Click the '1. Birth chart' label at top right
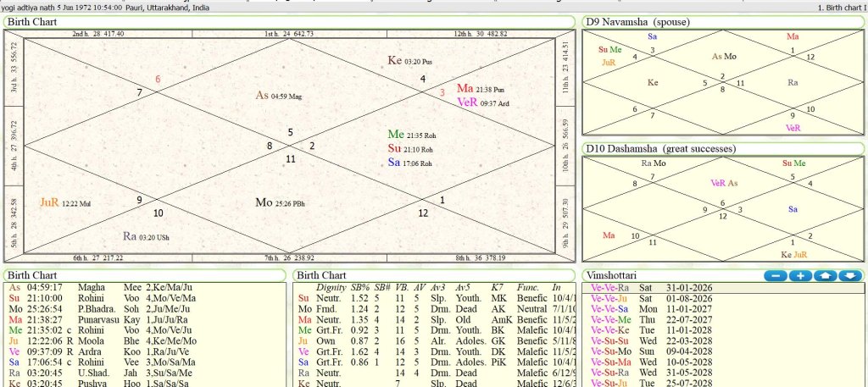 pos(842,8)
